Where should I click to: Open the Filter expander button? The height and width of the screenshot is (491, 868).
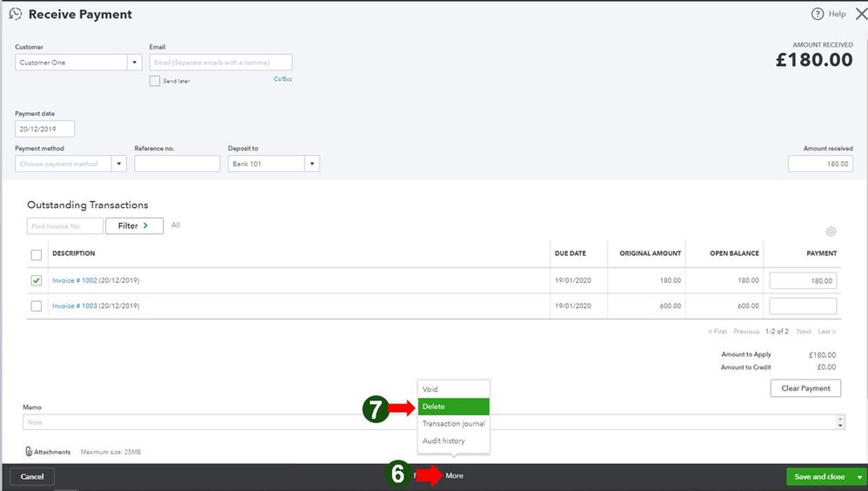135,225
